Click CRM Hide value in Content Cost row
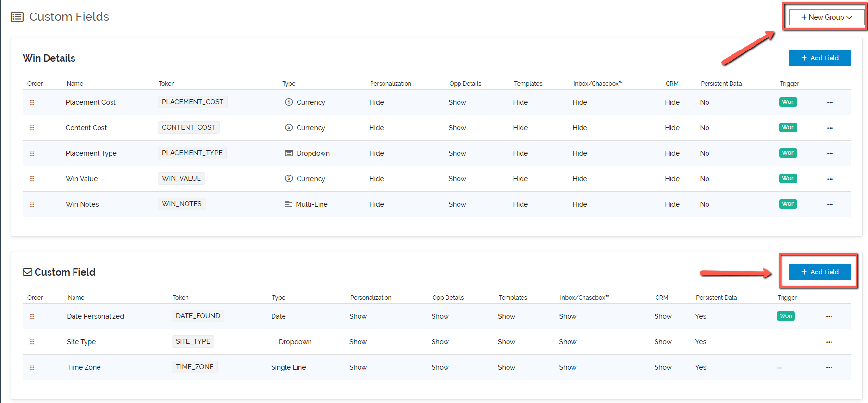 (672, 128)
